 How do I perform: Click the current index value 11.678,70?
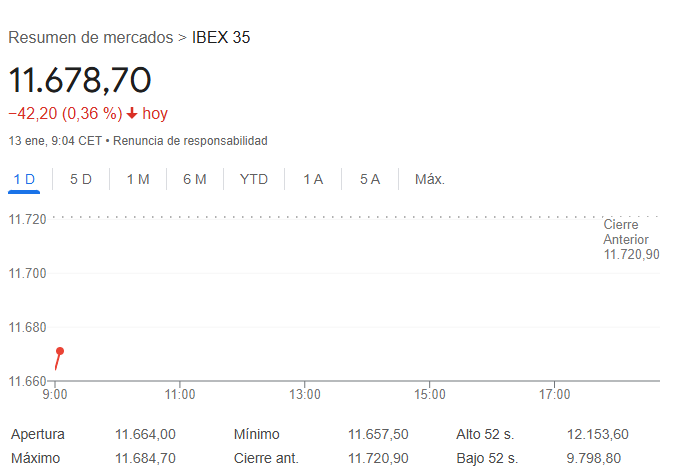pos(80,80)
